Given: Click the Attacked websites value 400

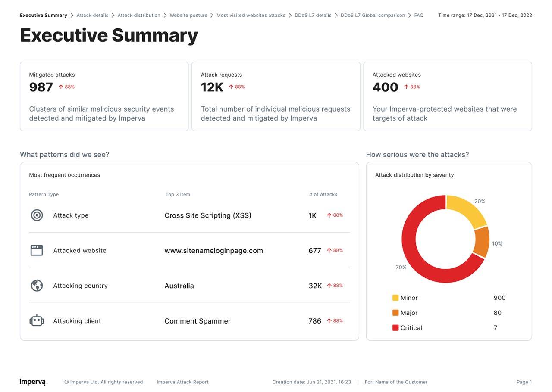Looking at the screenshot, I should [386, 87].
